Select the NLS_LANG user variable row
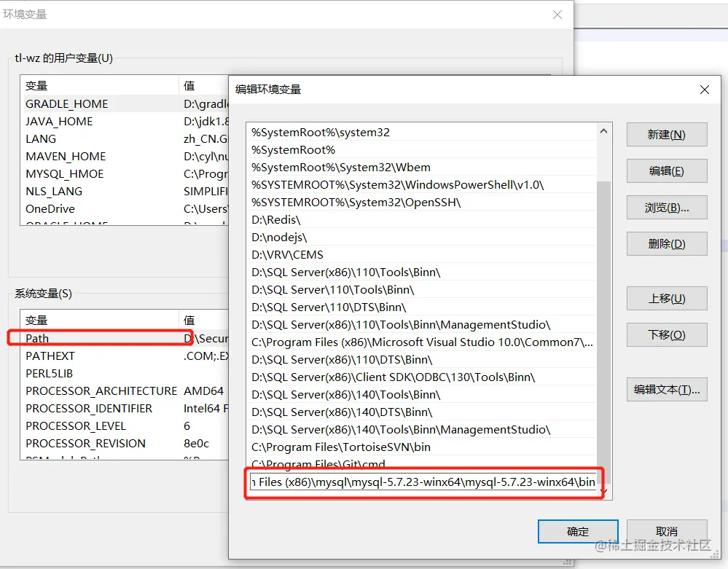 coord(125,191)
